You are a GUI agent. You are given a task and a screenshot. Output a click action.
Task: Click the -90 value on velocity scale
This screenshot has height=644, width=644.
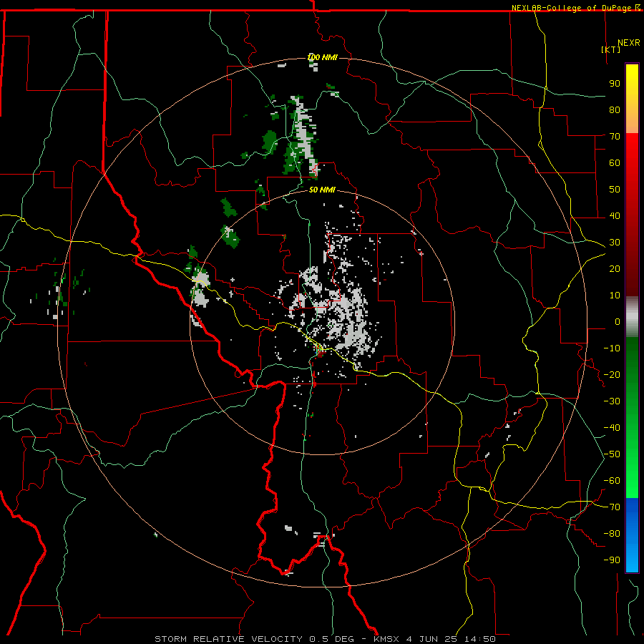[x=612, y=560]
